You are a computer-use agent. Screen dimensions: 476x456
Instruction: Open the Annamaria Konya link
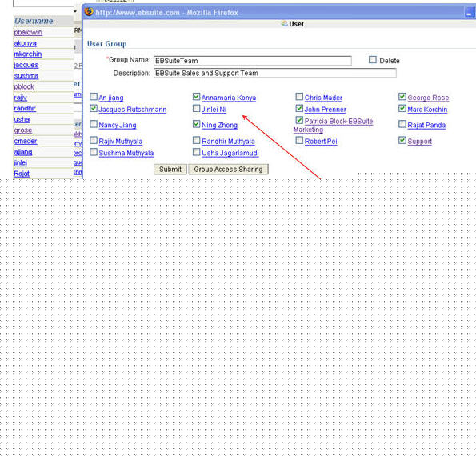click(229, 98)
